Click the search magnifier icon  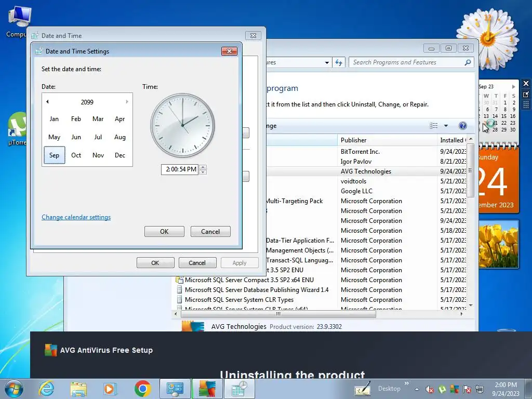pyautogui.click(x=468, y=62)
